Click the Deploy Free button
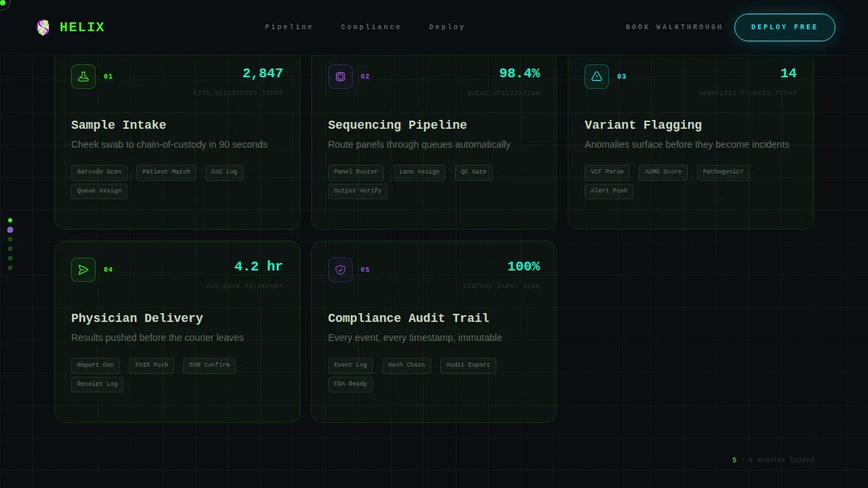Screen dimensions: 868x488 (785, 27)
